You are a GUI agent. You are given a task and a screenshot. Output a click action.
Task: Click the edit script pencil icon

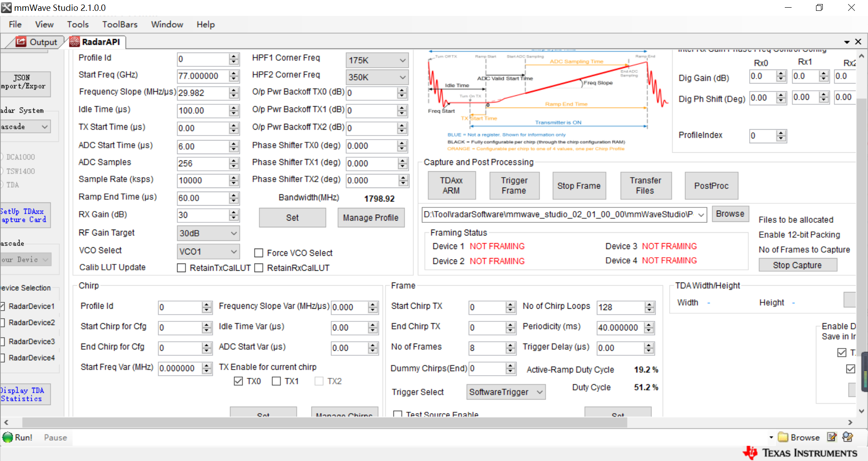832,437
